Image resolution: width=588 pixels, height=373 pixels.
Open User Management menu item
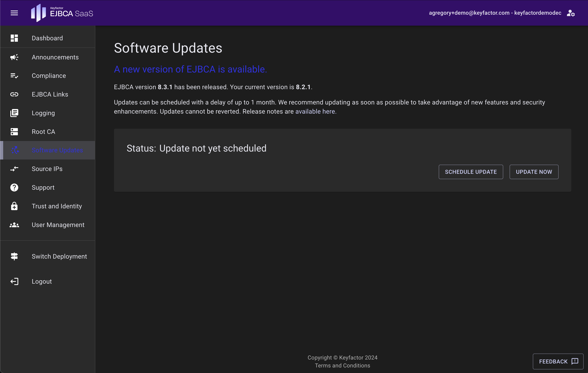[58, 225]
